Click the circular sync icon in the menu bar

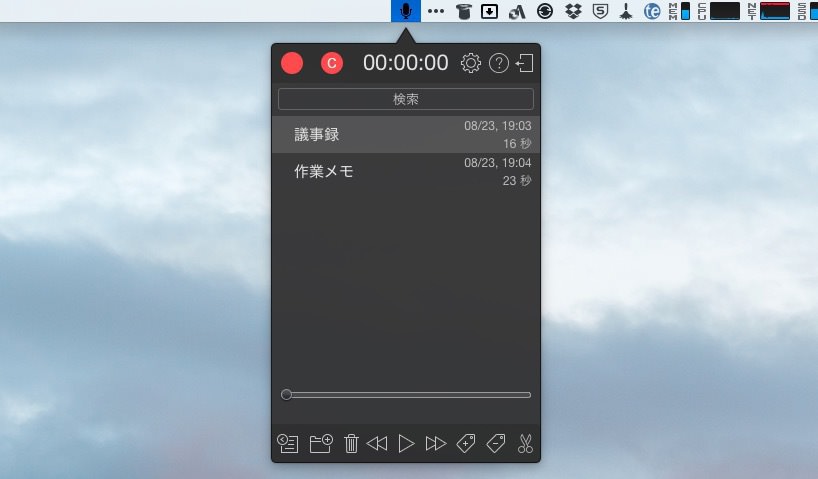545,11
